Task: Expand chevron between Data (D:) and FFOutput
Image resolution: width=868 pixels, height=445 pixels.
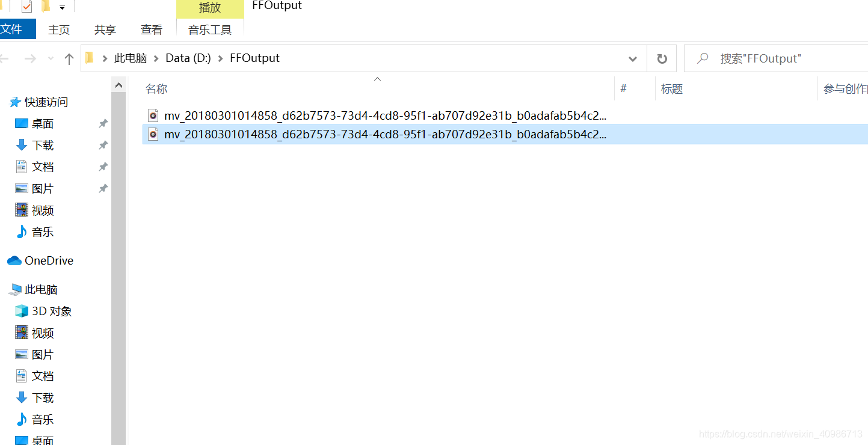Action: coord(220,58)
